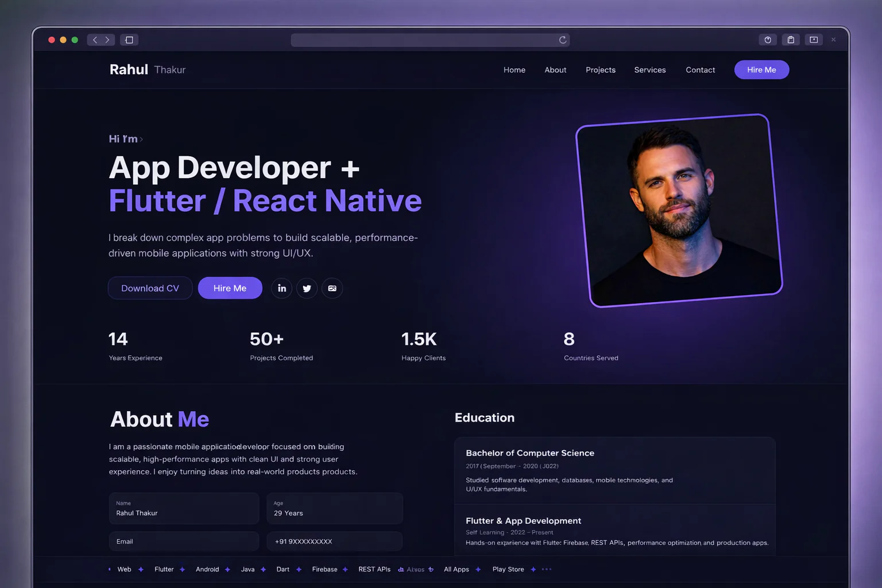The width and height of the screenshot is (882, 588).
Task: Click the clipboard icon in browser toolbar
Action: tap(791, 40)
